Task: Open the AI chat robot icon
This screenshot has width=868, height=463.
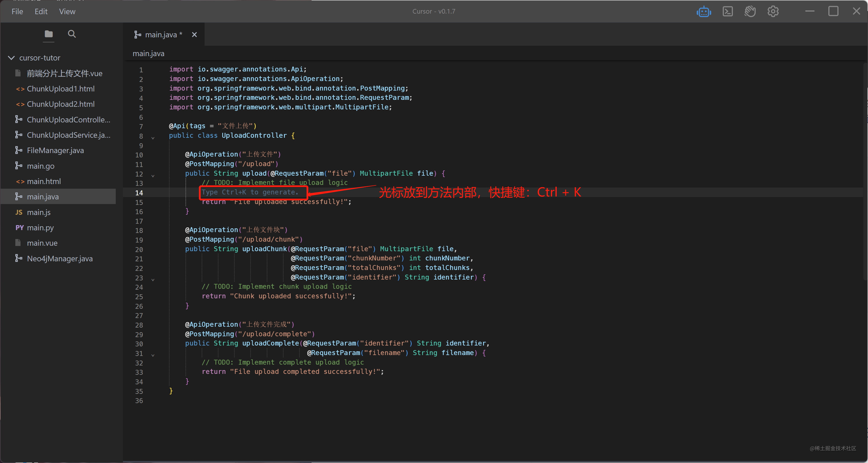Action: pos(704,12)
